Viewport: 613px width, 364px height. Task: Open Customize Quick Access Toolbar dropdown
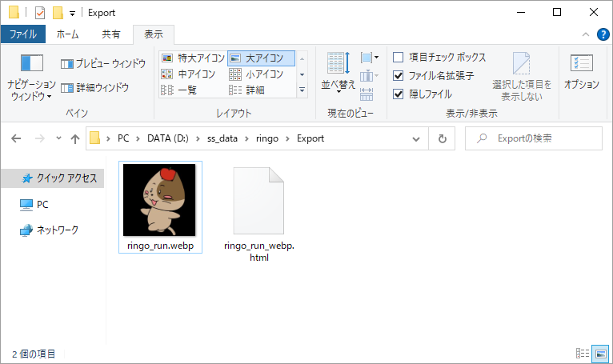point(72,14)
